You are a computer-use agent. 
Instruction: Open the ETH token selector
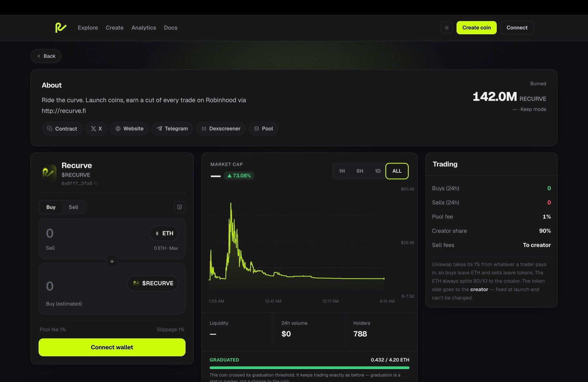click(x=164, y=233)
